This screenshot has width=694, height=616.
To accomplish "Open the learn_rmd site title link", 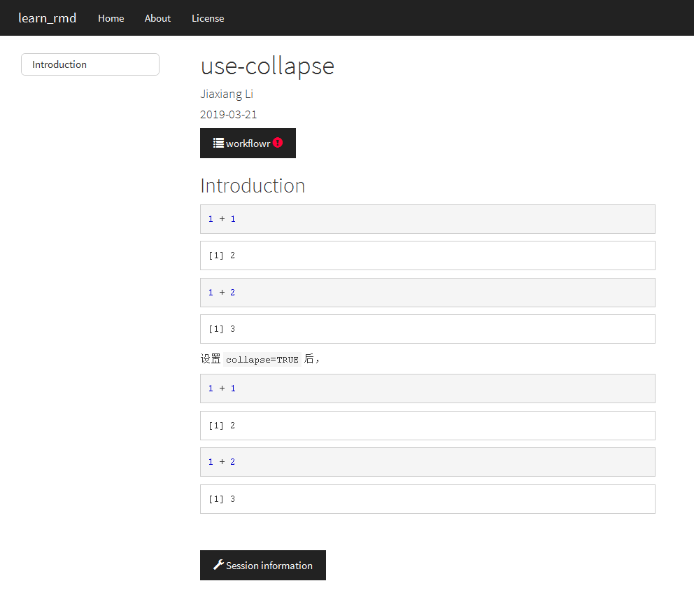I will 48,18.
